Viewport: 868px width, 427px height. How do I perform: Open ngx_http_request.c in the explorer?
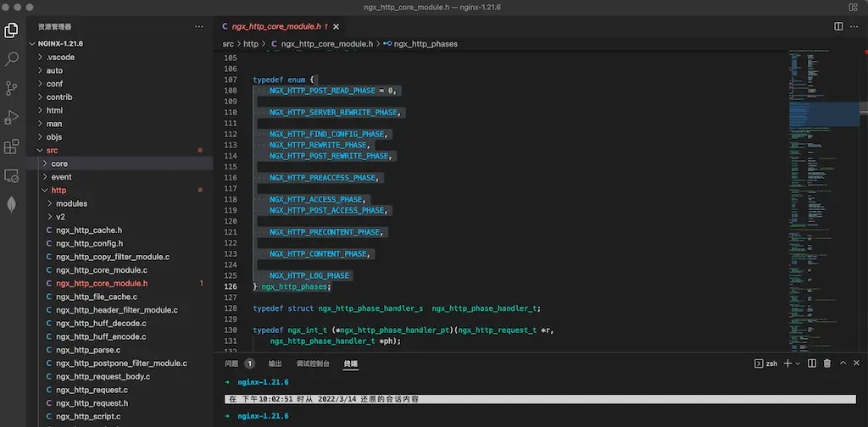pos(92,390)
